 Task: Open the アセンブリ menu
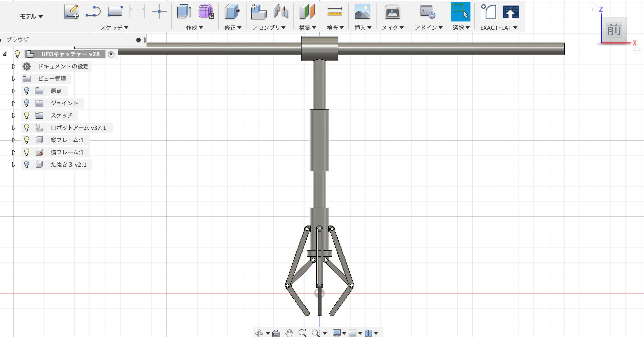269,28
